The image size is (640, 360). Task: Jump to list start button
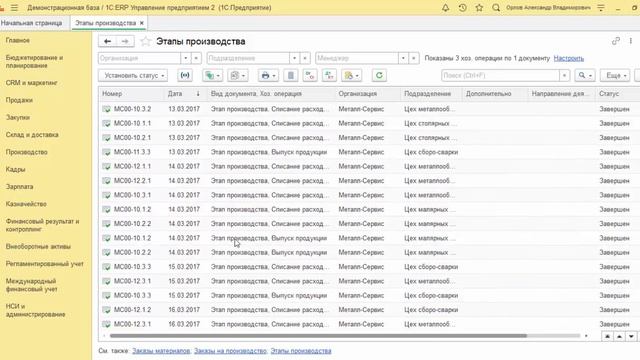click(607, 336)
